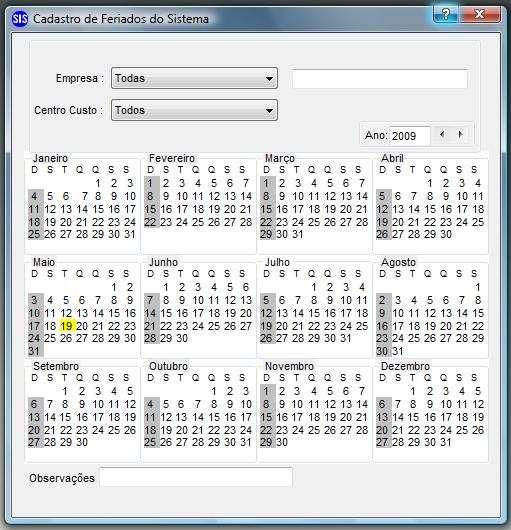The image size is (511, 530).
Task: Pick day 11 in Junho
Action: pyautogui.click(x=214, y=300)
